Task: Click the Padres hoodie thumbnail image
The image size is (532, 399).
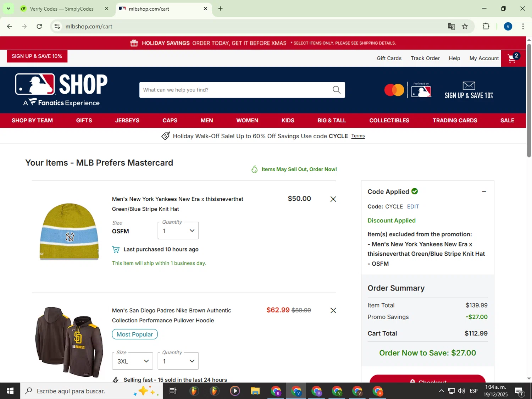Action: pos(69,342)
